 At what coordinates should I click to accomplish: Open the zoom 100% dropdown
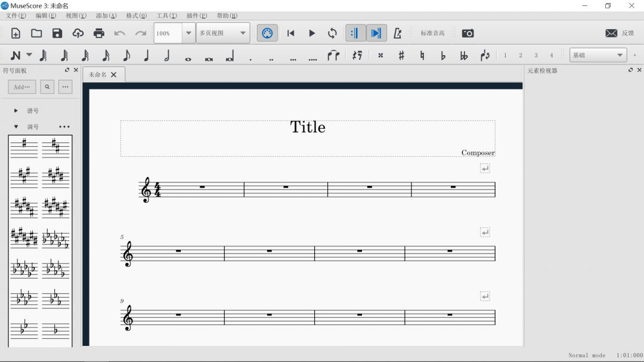pos(188,33)
